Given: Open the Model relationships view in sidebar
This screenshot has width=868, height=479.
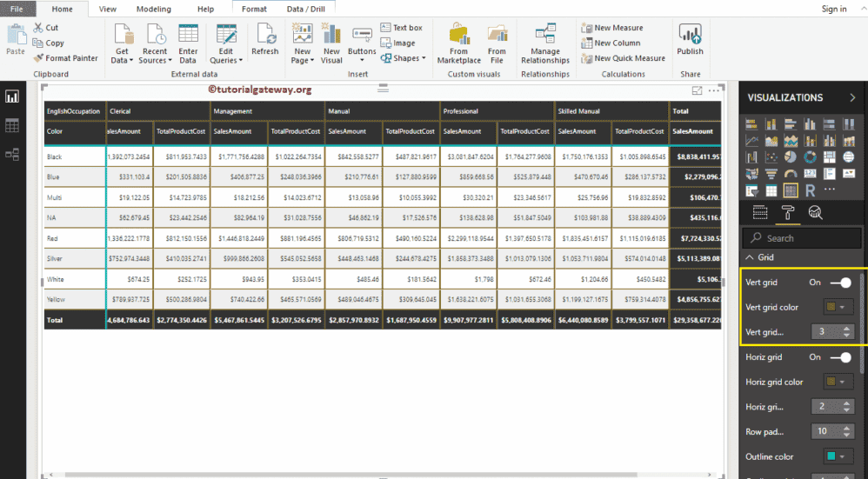Looking at the screenshot, I should click(12, 155).
